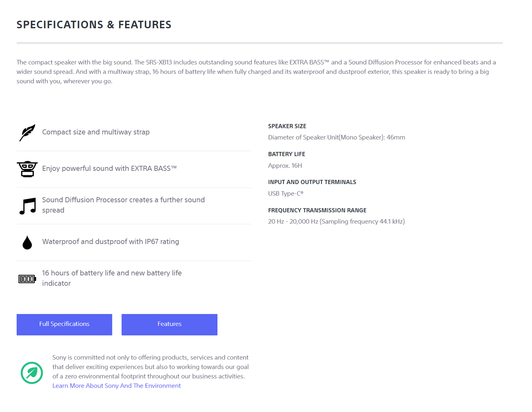532x412 pixels.
Task: Follow Learn More About Sony And The Environment link
Action: tap(116, 386)
